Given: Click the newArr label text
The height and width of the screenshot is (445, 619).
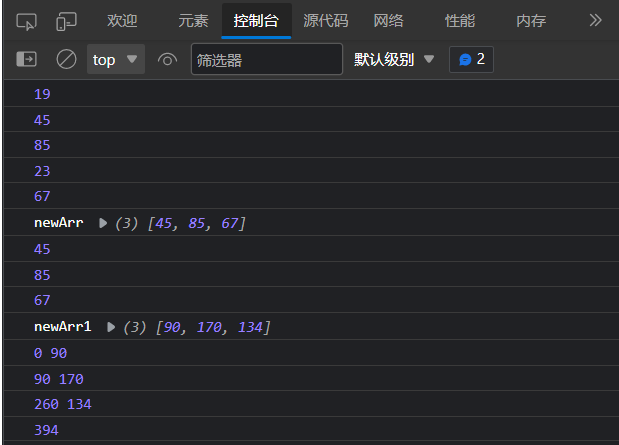Looking at the screenshot, I should pos(59,223).
